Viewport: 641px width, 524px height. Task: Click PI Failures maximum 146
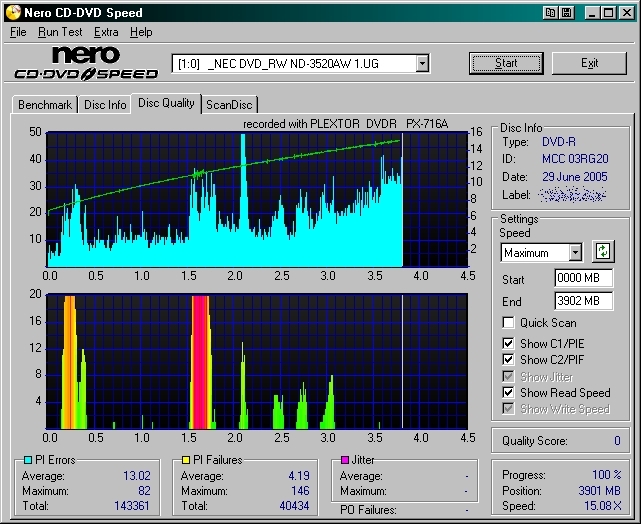coord(300,490)
